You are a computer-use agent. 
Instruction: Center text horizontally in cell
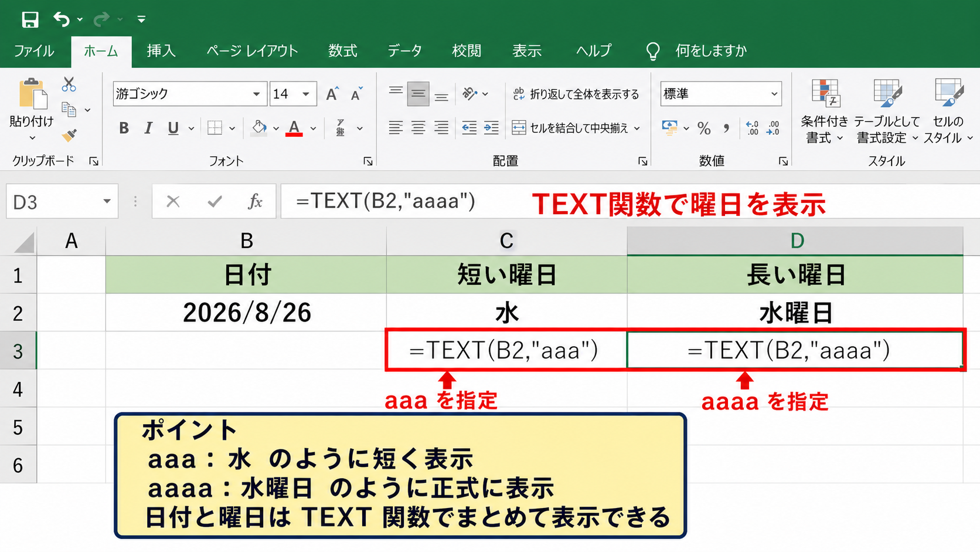[x=418, y=128]
